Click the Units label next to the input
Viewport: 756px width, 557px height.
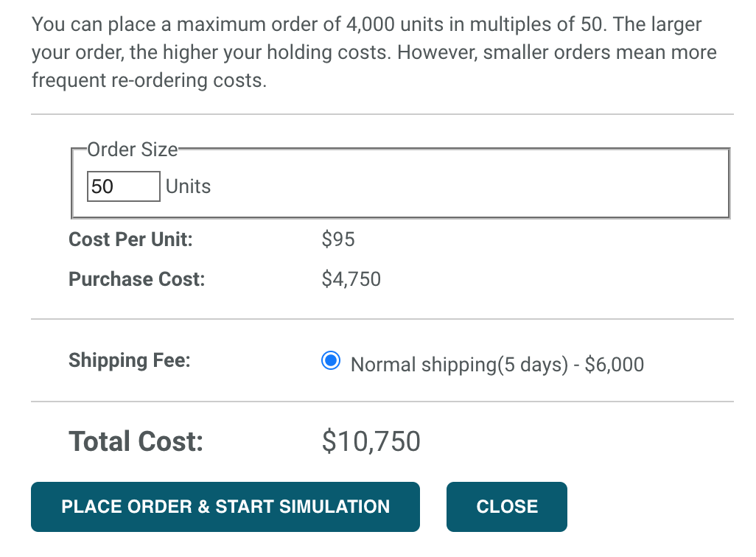(x=188, y=186)
